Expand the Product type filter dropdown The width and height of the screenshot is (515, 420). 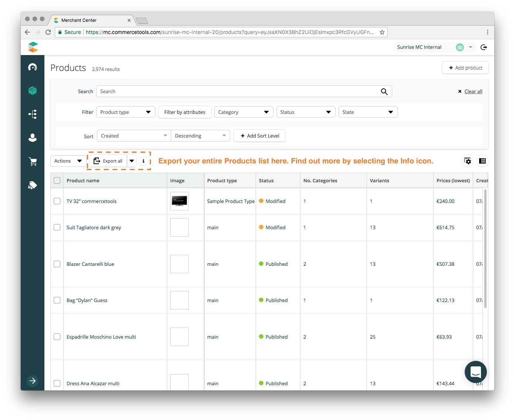coord(125,112)
